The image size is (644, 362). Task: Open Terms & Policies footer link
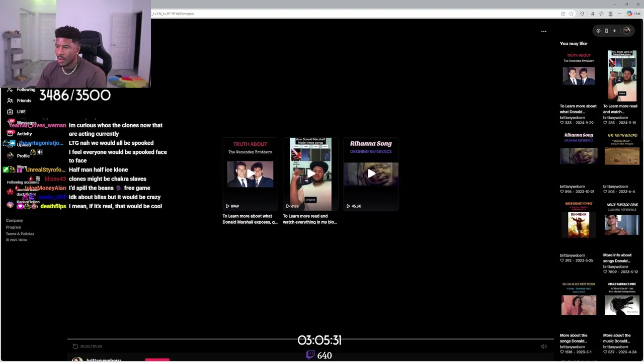pyautogui.click(x=20, y=234)
